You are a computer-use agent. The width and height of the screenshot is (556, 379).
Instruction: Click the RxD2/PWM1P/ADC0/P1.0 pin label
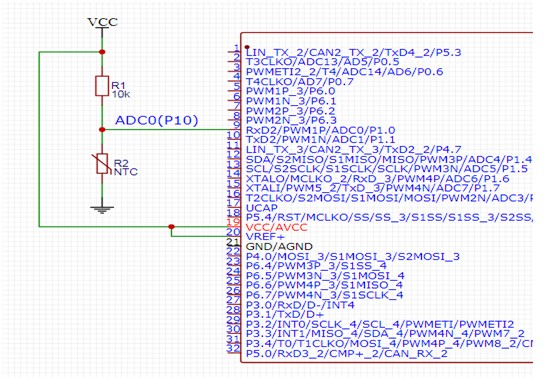[x=321, y=130]
